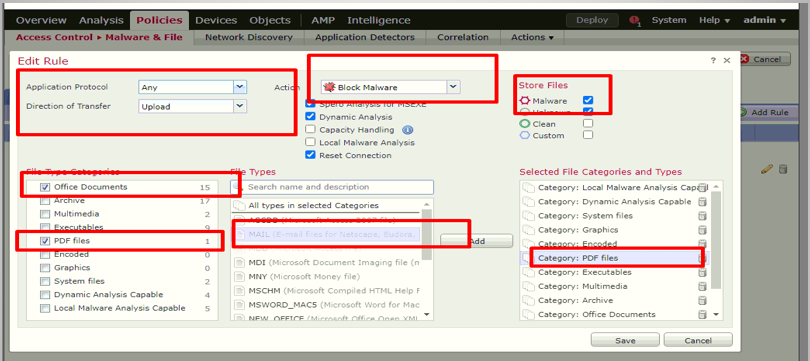The width and height of the screenshot is (810, 361).
Task: Check the Encoded file category
Action: [45, 254]
